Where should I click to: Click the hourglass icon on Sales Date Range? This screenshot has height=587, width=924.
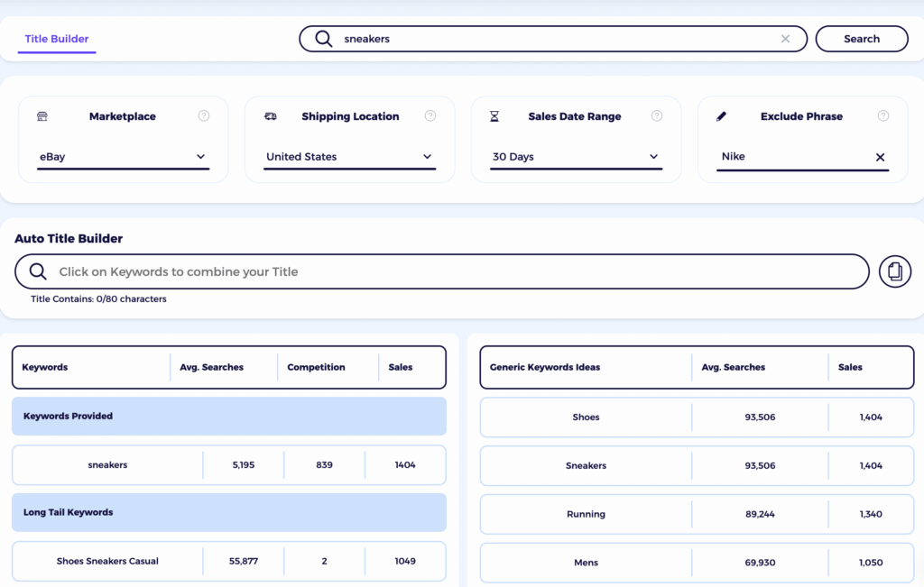494,116
